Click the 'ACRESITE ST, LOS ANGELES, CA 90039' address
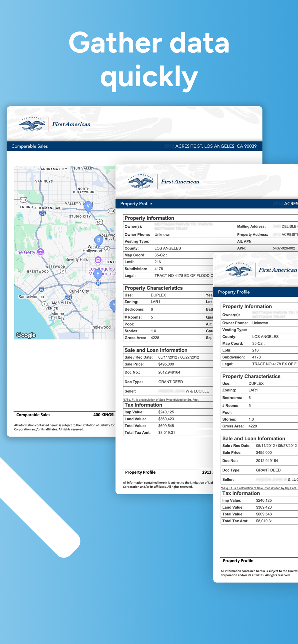Image resolution: width=298 pixels, height=644 pixels. 216,146
